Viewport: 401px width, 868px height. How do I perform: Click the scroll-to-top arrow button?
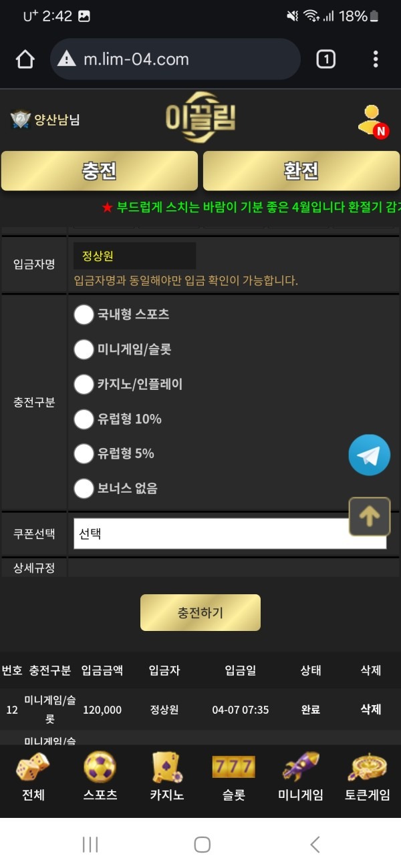(x=370, y=517)
